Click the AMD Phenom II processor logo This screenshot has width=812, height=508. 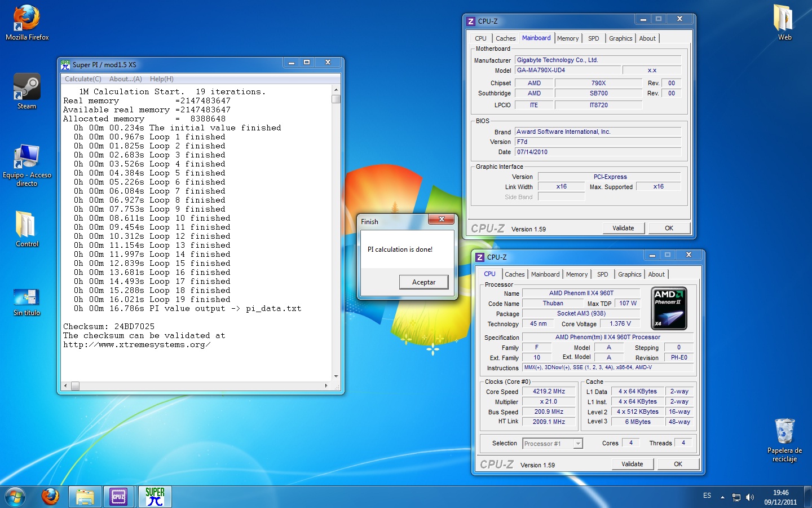[x=669, y=308]
